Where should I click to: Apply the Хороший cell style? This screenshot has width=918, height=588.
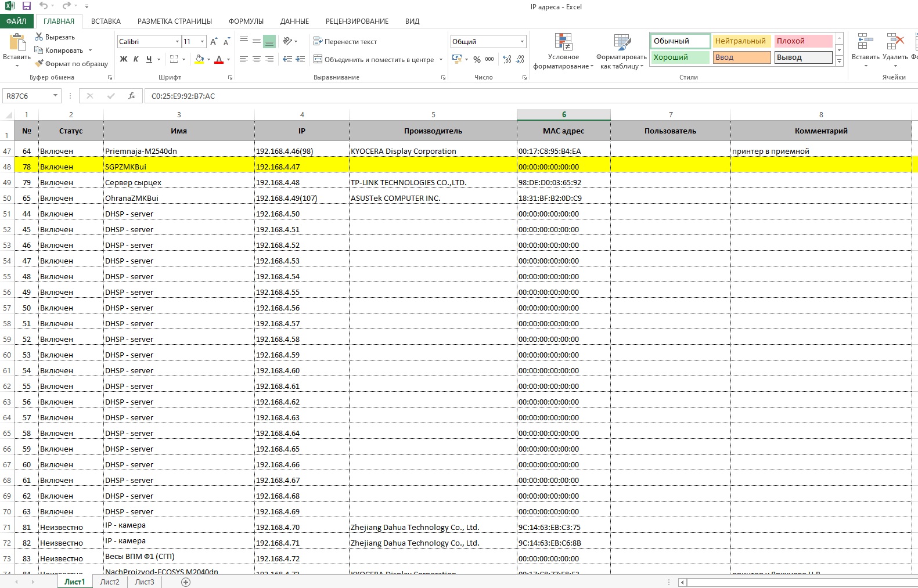tap(680, 57)
